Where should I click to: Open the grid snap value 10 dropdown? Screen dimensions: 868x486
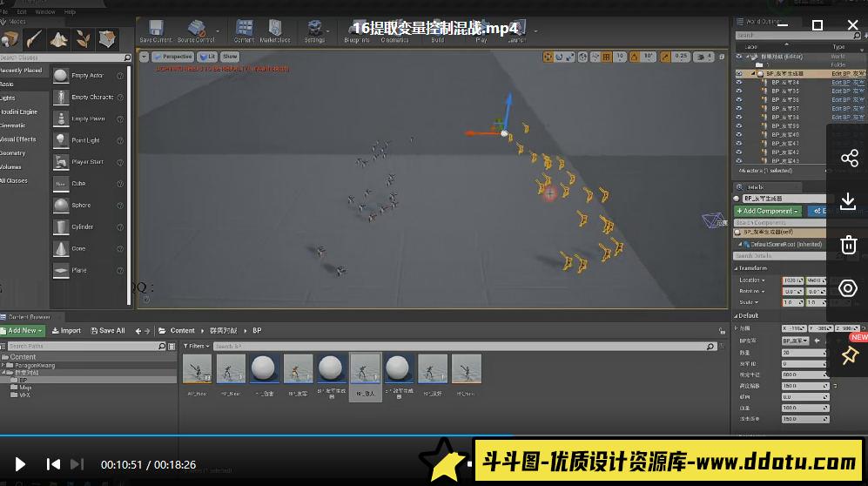pyautogui.click(x=620, y=57)
